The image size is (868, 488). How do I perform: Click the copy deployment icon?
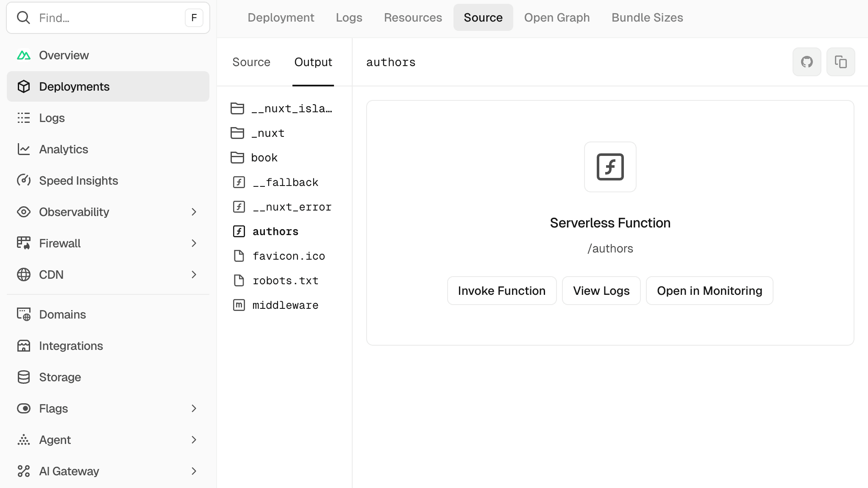tap(840, 62)
